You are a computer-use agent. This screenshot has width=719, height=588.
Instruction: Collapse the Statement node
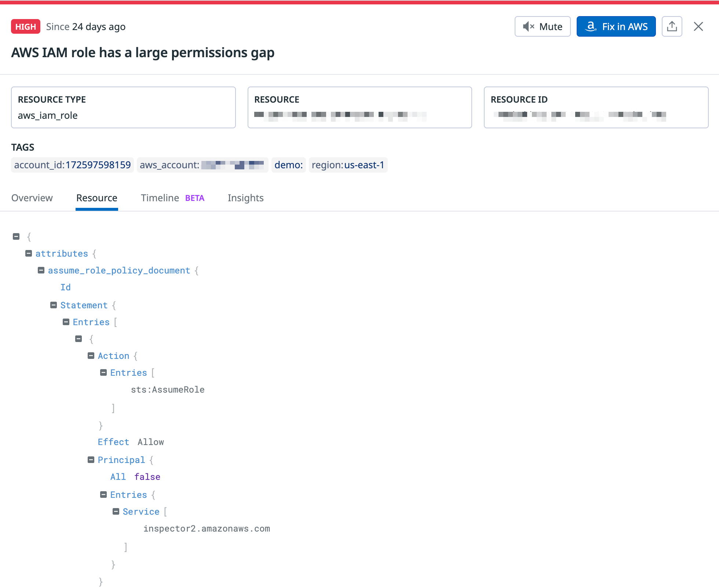[x=54, y=305]
